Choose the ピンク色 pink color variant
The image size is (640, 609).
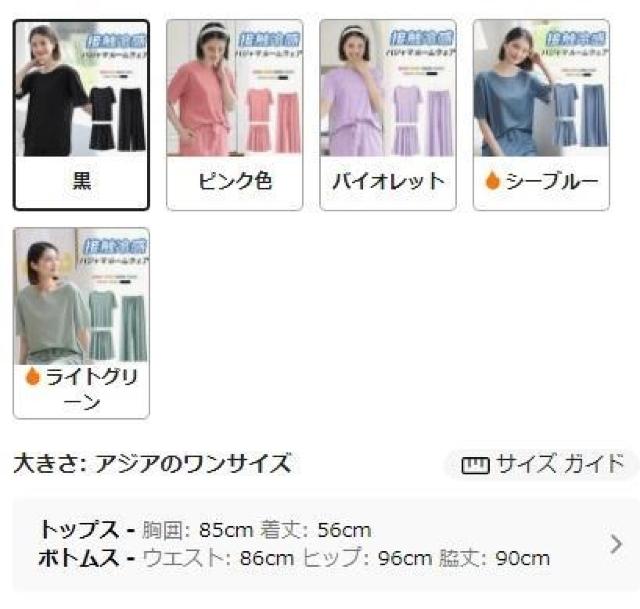click(235, 115)
